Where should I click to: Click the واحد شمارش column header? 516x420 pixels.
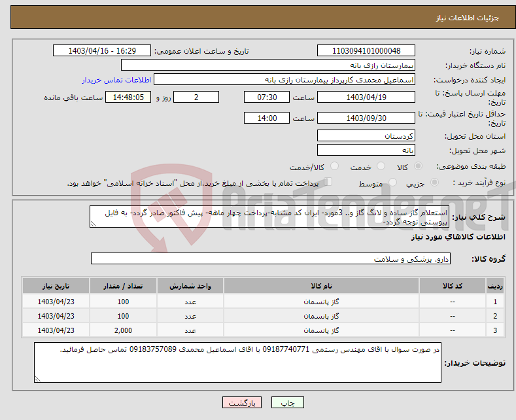[190, 286]
